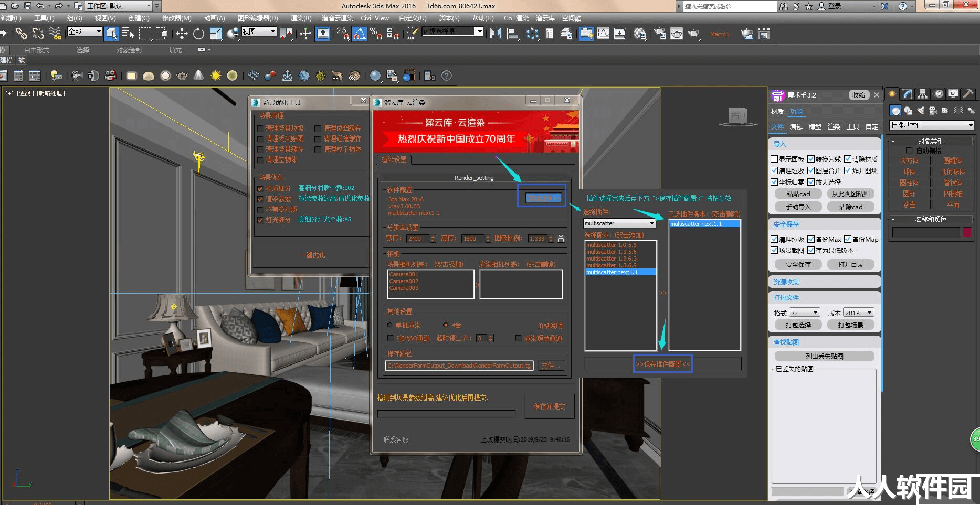The image size is (980, 505).
Task: Open the Material Editor icon
Action: 640,34
